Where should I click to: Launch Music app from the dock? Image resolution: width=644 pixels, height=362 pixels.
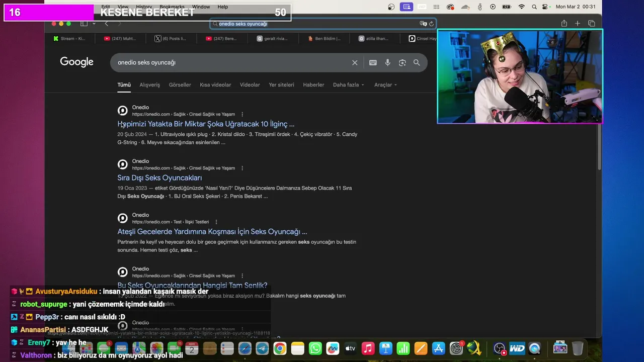pyautogui.click(x=368, y=348)
